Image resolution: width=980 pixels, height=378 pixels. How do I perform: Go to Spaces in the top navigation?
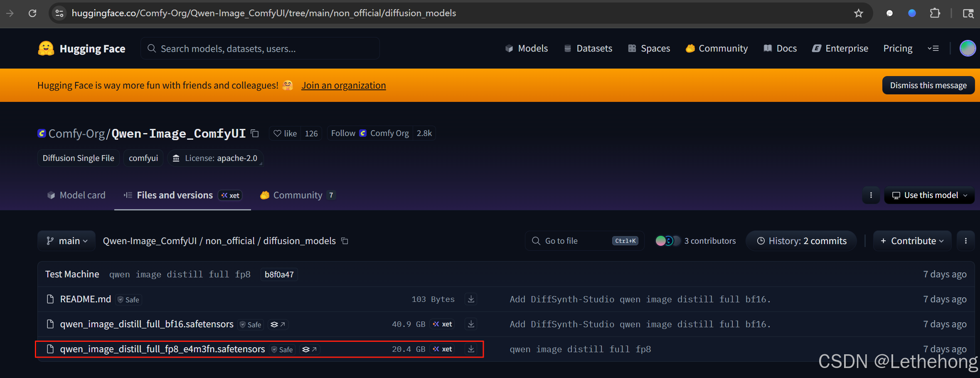click(x=649, y=49)
